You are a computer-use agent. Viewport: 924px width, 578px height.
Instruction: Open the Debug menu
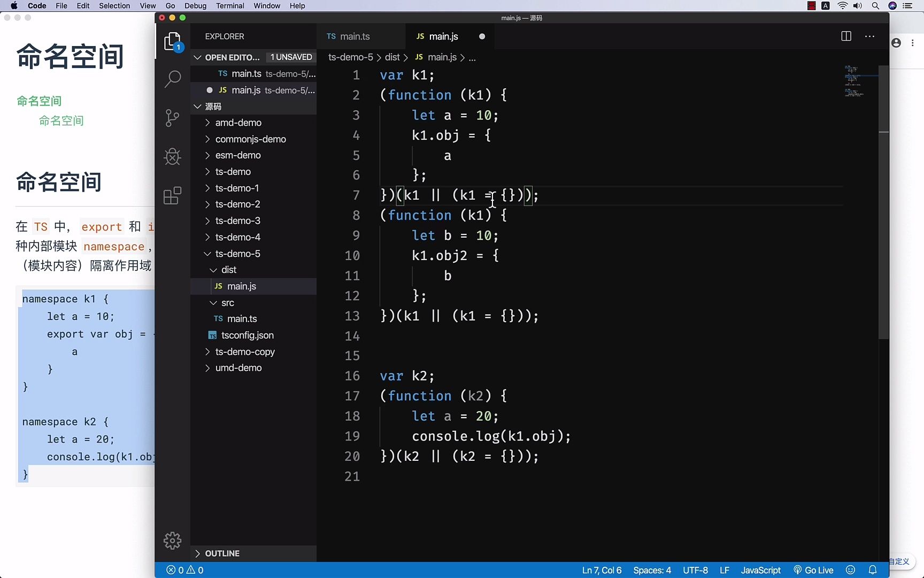point(195,6)
